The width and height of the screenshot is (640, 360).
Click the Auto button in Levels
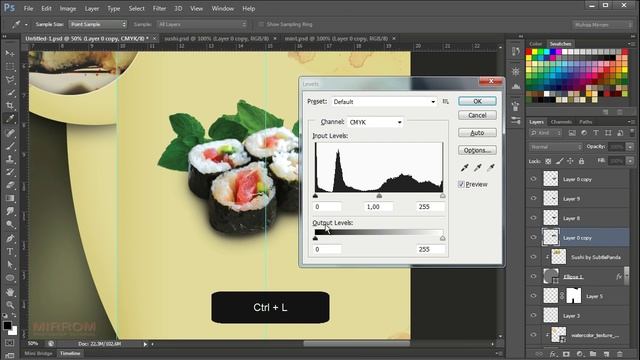click(477, 133)
